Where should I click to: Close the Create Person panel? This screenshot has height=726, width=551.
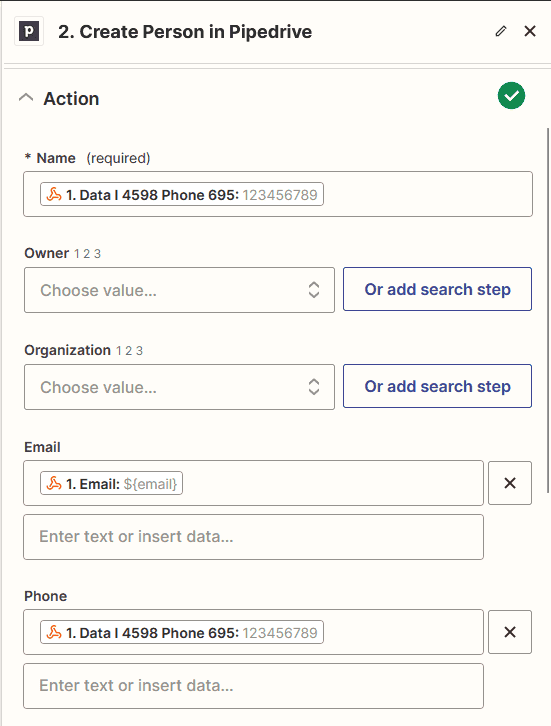(x=530, y=31)
